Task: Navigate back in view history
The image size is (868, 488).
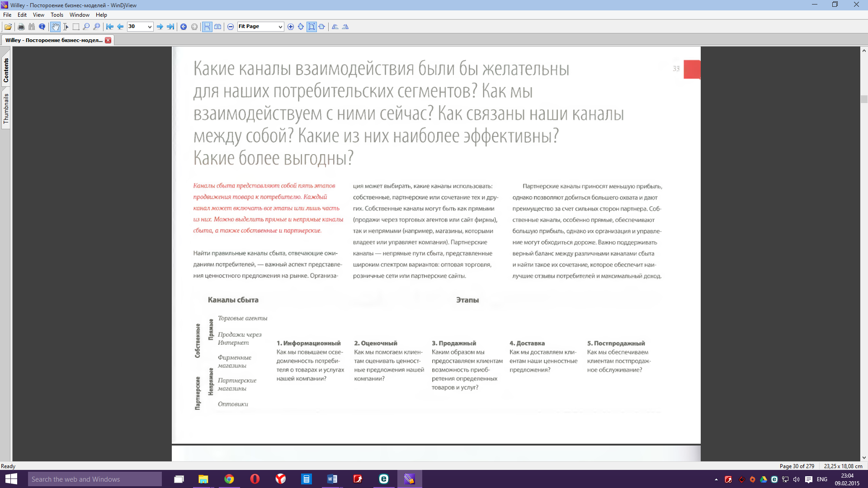Action: [184, 27]
